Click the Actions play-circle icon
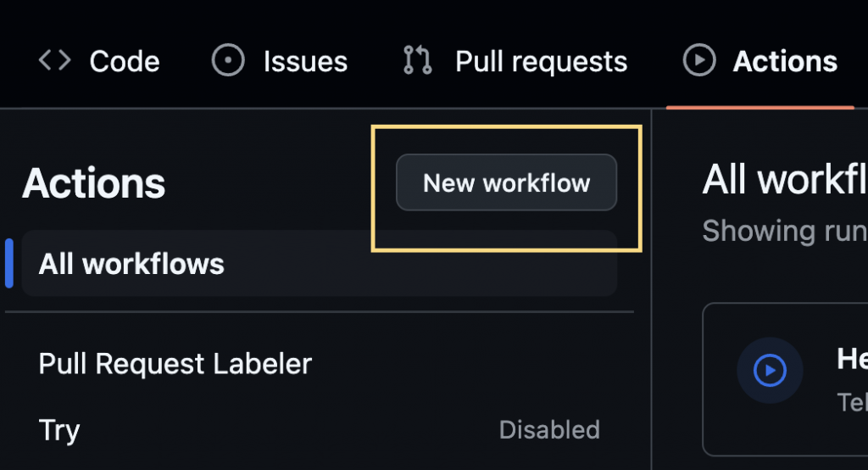 (699, 61)
